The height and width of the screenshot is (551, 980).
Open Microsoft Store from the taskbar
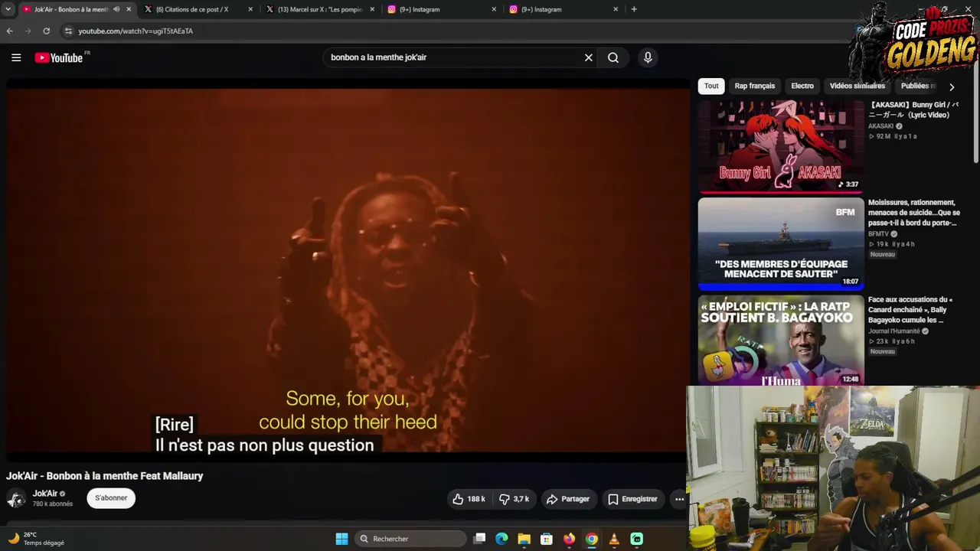[x=547, y=539]
